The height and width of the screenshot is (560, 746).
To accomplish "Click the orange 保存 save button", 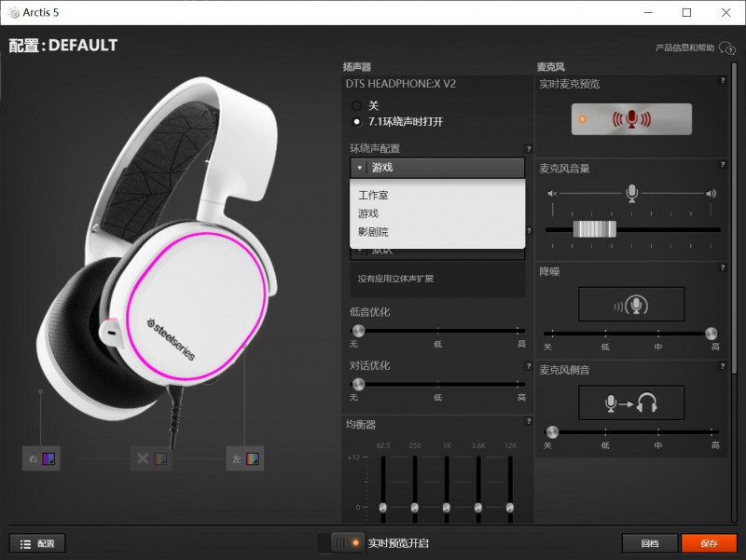I will 709,543.
